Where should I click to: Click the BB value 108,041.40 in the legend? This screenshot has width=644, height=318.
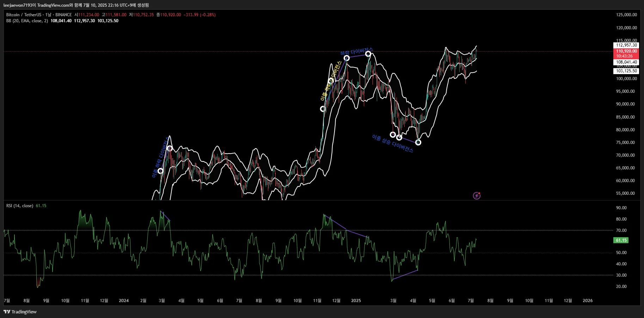[61, 21]
